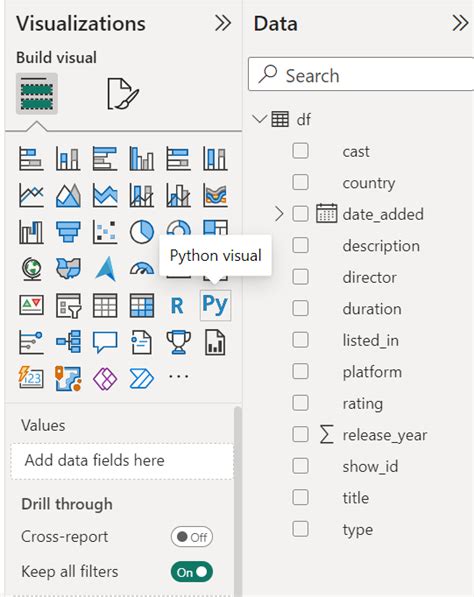Image resolution: width=474 pixels, height=597 pixels.
Task: Insert a Matrix visual
Action: (142, 305)
